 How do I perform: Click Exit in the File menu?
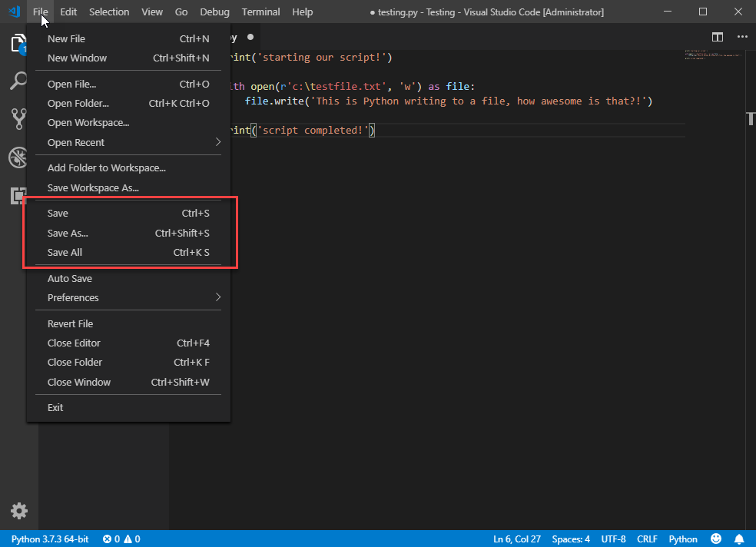tap(128, 408)
